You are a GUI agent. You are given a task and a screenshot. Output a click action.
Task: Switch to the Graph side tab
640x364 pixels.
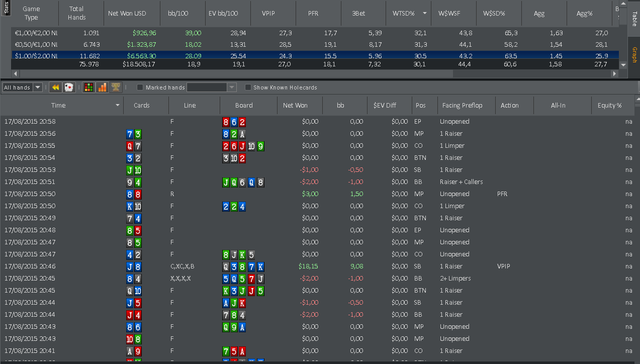point(634,55)
